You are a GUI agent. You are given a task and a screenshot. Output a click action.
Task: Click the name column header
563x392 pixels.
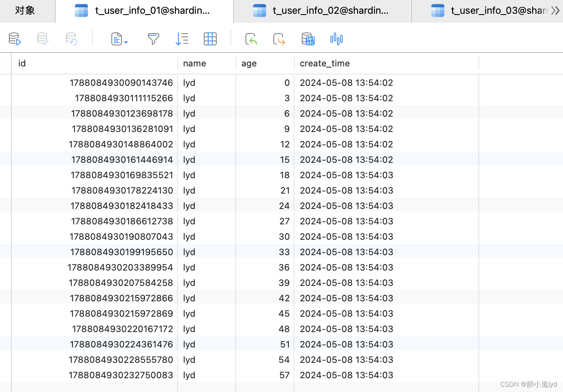click(x=207, y=63)
